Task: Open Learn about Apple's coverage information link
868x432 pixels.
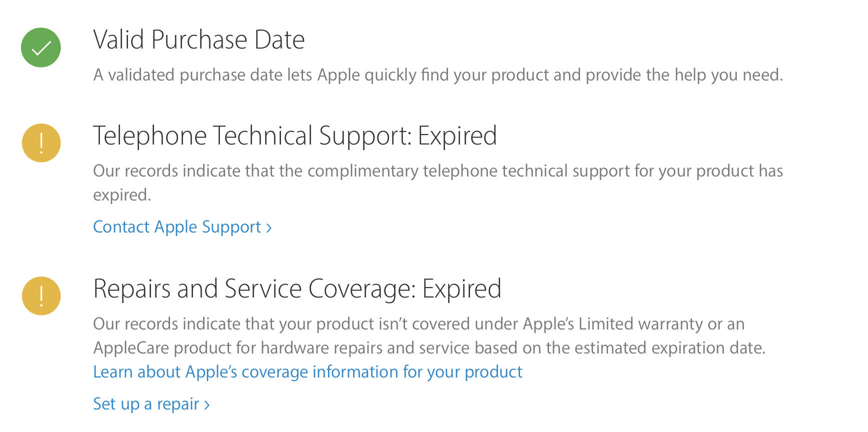Action: [x=307, y=372]
